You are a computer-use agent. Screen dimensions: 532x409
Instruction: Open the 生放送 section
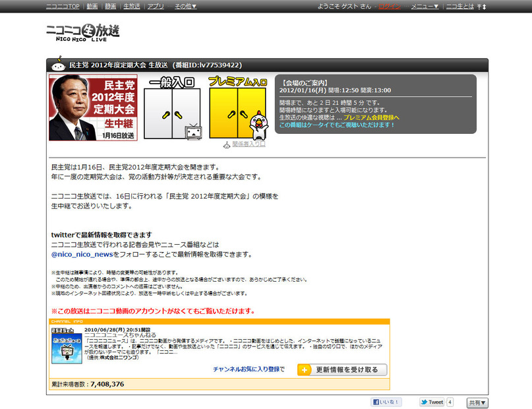[132, 7]
